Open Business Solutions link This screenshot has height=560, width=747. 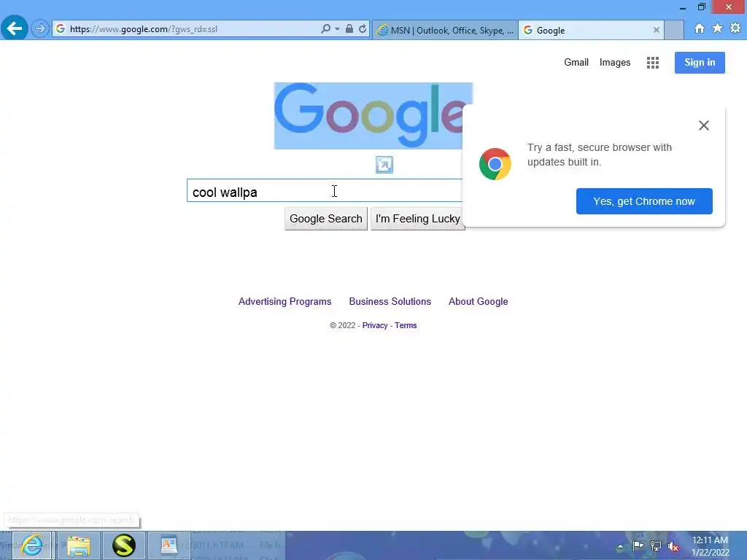point(390,301)
